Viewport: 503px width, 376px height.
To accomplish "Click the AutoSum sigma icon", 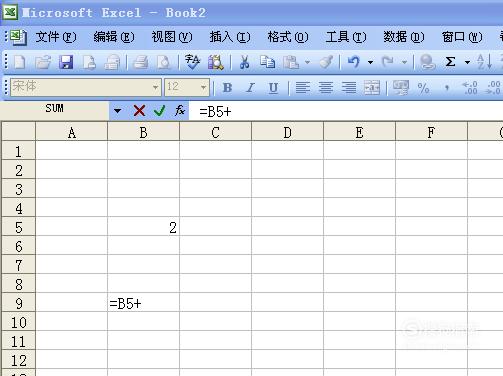I will [x=450, y=62].
